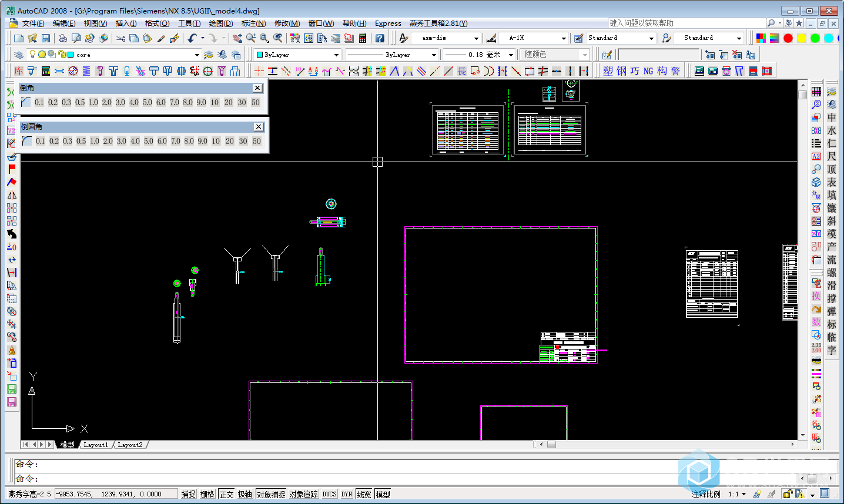
Task: Toggle 极轴 polar tracking
Action: [245, 494]
